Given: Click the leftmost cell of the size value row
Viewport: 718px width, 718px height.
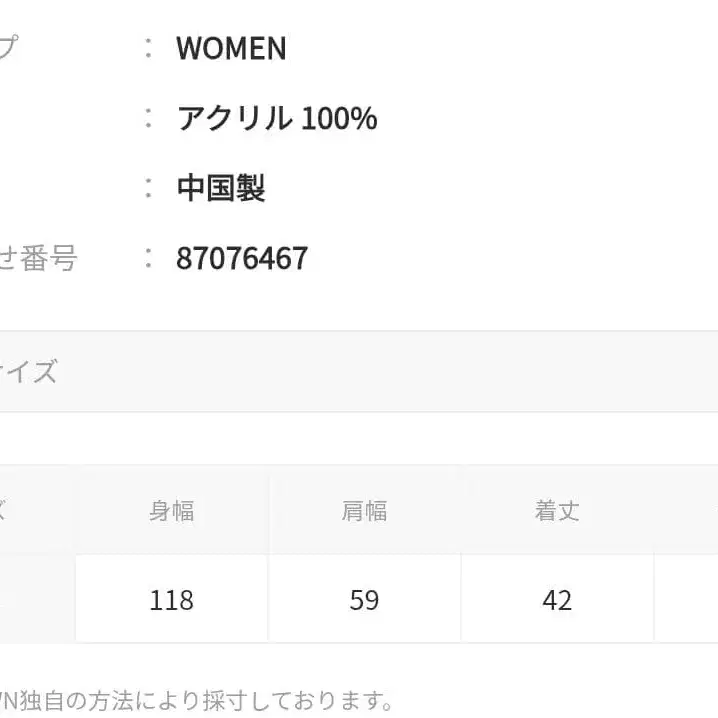Looking at the screenshot, I should pos(36,600).
